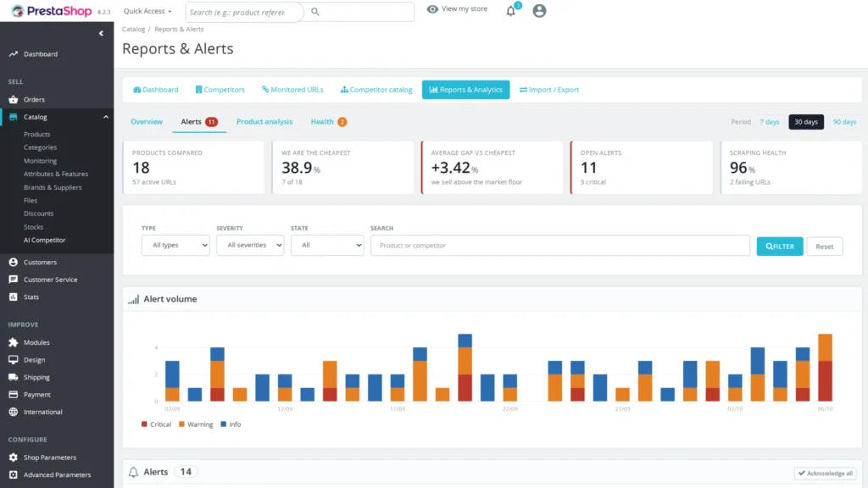868x488 pixels.
Task: Switch to the Overview sub-tab
Action: [147, 122]
